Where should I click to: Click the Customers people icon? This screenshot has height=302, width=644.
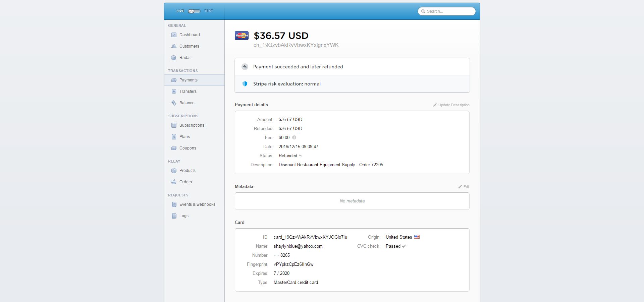pos(174,46)
